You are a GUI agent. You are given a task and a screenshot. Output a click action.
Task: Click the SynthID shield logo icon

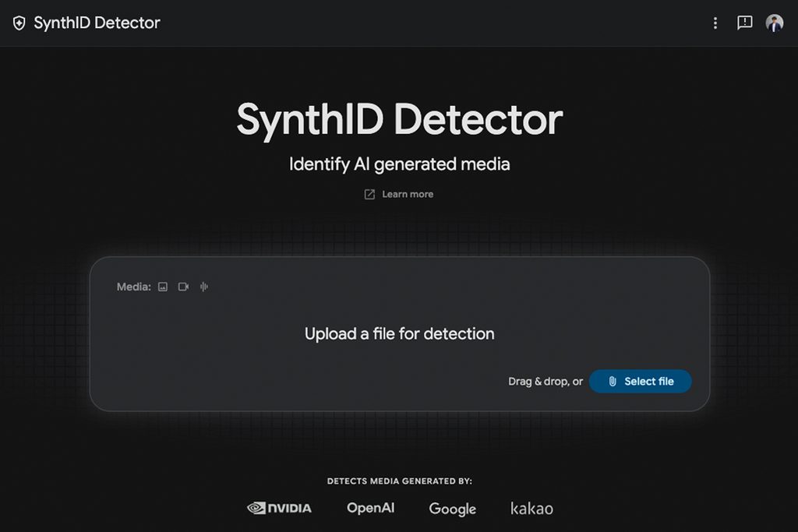point(19,23)
